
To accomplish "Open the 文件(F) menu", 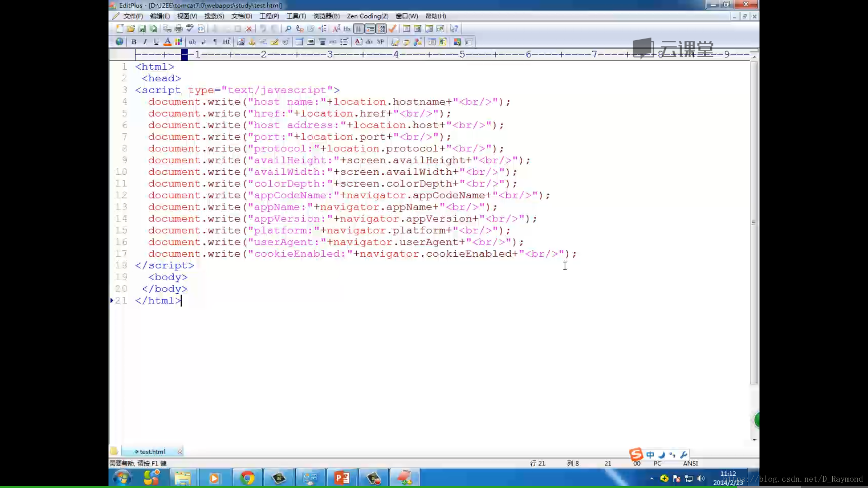I will point(133,16).
